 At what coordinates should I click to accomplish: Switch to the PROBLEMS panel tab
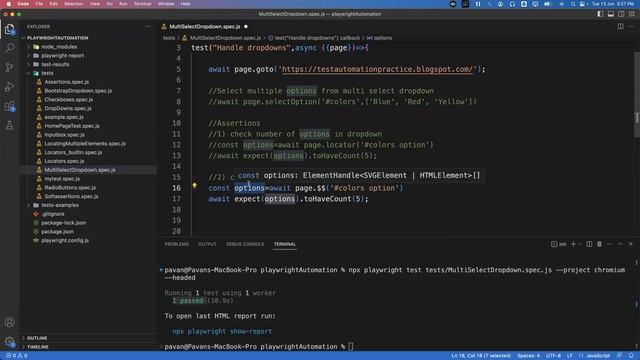point(177,244)
